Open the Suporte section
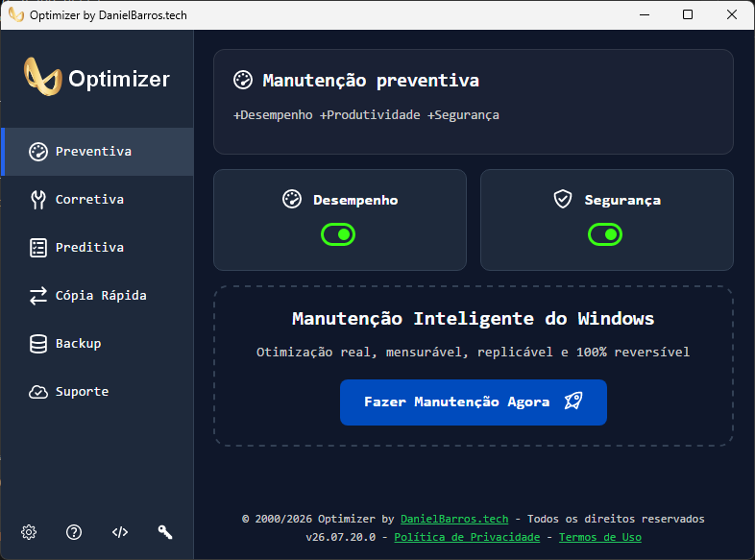The height and width of the screenshot is (560, 755). [x=97, y=392]
